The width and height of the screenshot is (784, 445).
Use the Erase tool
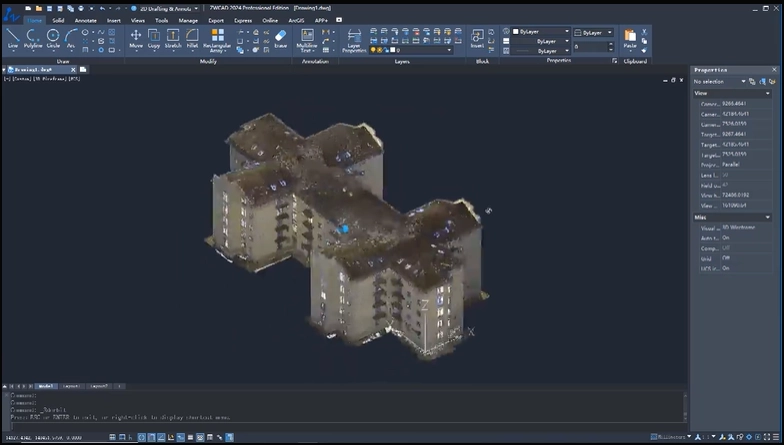pyautogui.click(x=280, y=38)
